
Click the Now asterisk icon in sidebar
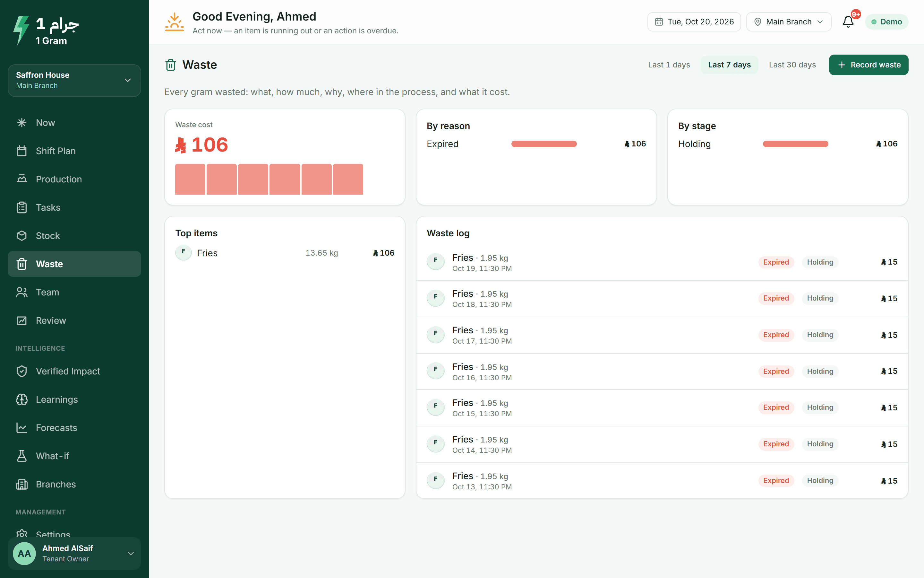(22, 123)
